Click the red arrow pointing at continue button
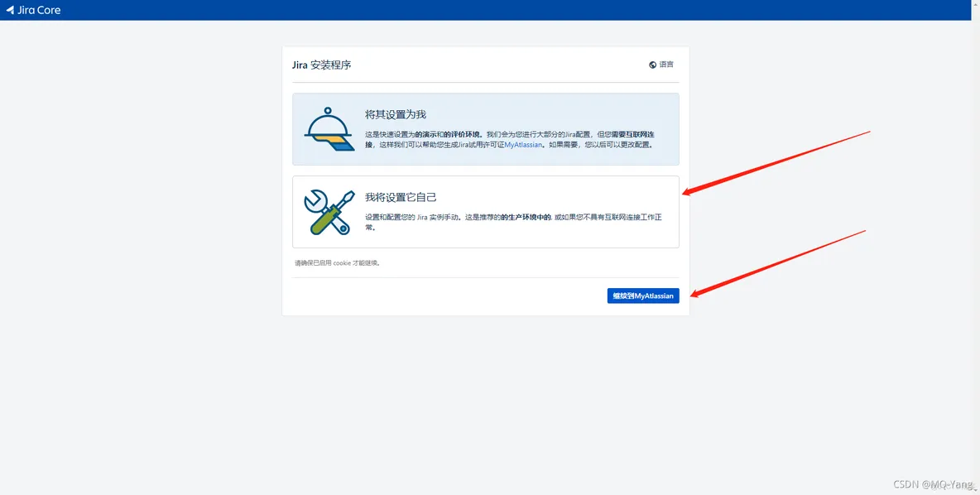The width and height of the screenshot is (980, 495). (778, 262)
